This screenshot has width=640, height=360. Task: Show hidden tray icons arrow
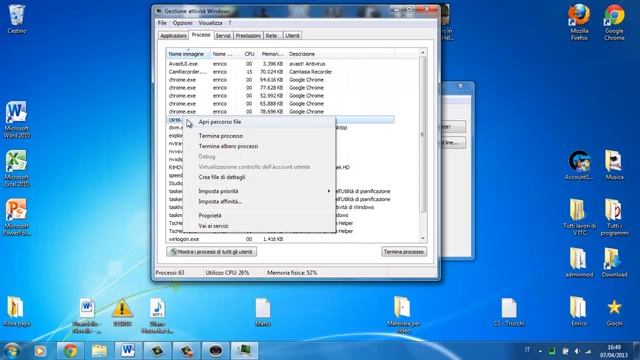click(x=540, y=351)
